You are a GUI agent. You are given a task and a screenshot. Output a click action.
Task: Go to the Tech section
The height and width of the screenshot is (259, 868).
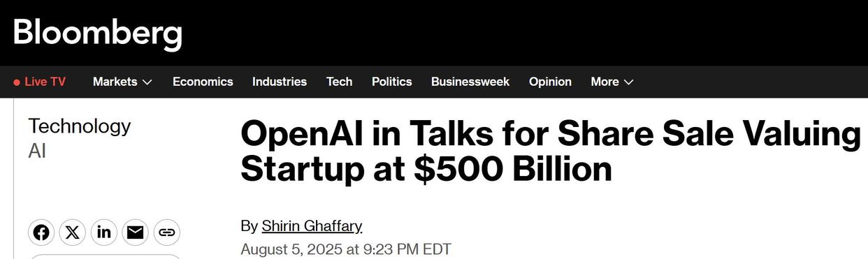tap(339, 82)
